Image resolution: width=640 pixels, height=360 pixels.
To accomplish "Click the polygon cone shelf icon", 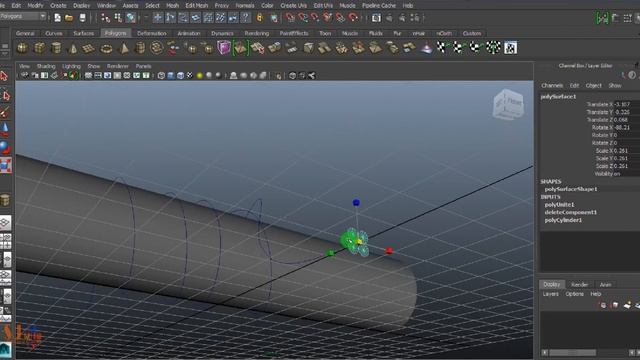I will click(73, 49).
